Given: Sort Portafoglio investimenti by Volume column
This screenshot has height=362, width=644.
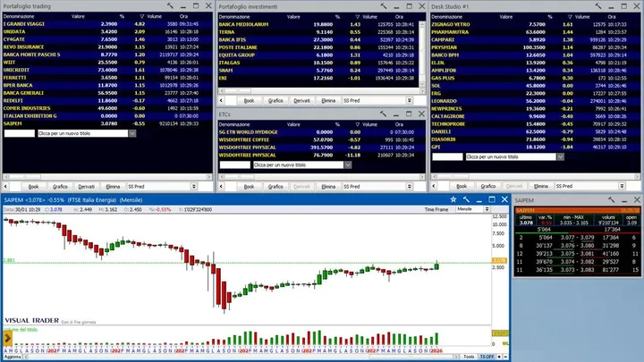Looking at the screenshot, I should (369, 17).
